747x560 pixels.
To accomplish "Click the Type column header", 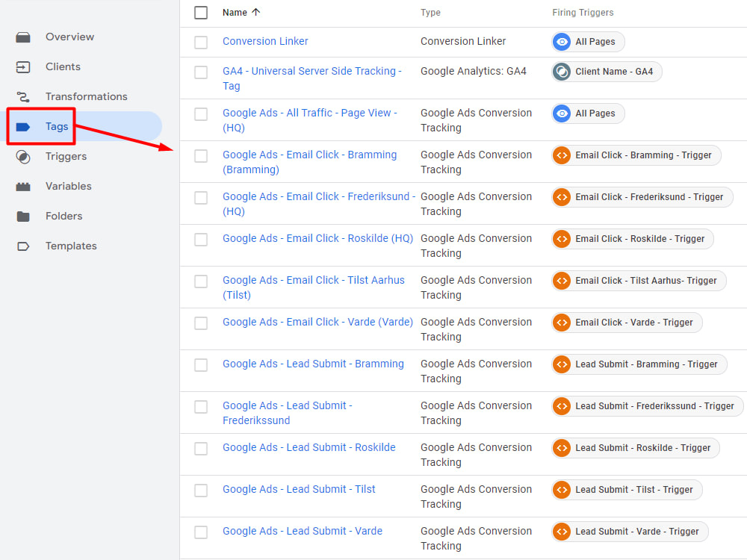I will pyautogui.click(x=430, y=13).
